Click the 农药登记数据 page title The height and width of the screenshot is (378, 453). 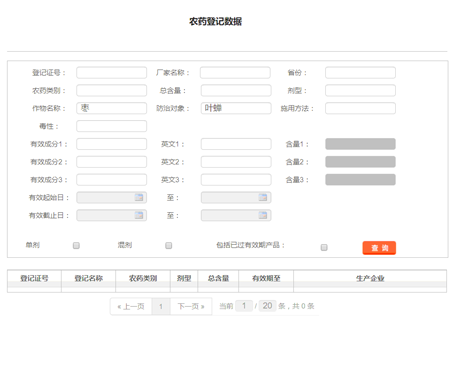coord(215,21)
